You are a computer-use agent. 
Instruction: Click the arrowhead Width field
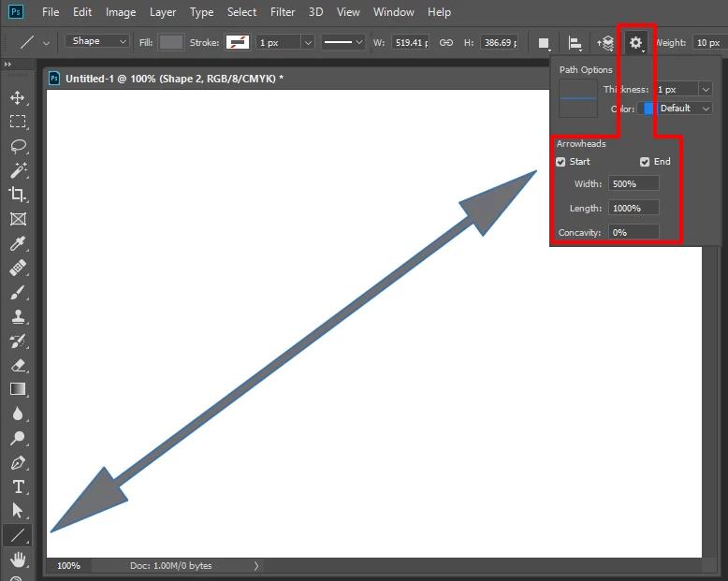(x=633, y=183)
